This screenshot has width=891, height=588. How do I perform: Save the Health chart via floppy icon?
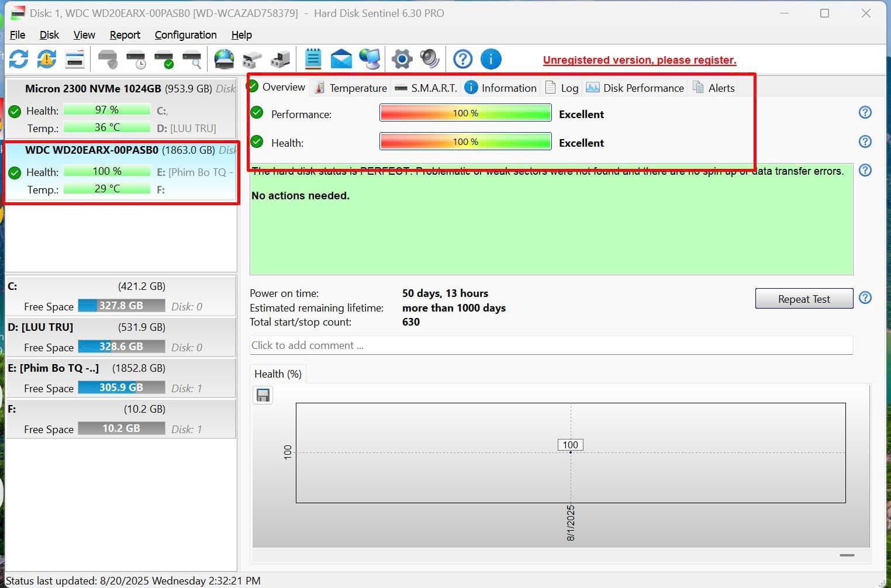(263, 396)
